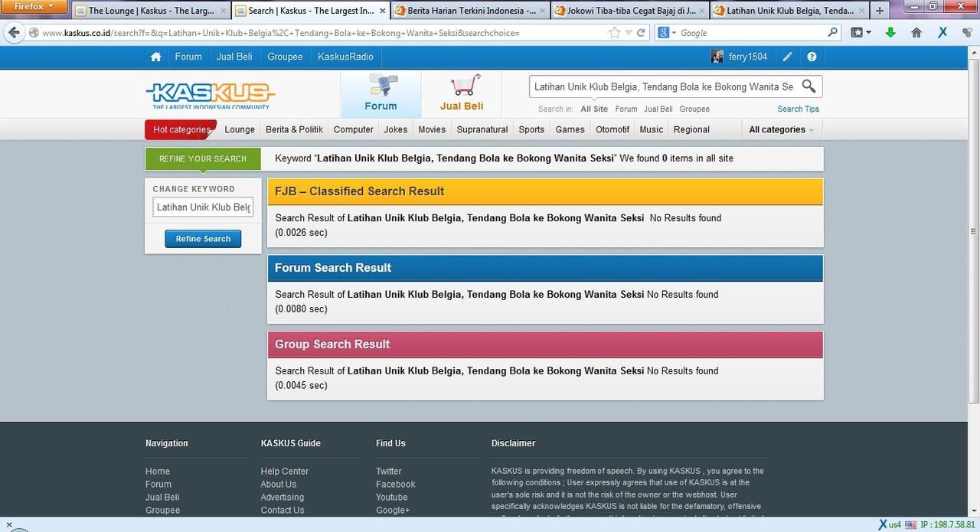The height and width of the screenshot is (532, 980).
Task: Click the site identity globe icon
Action: (x=34, y=33)
